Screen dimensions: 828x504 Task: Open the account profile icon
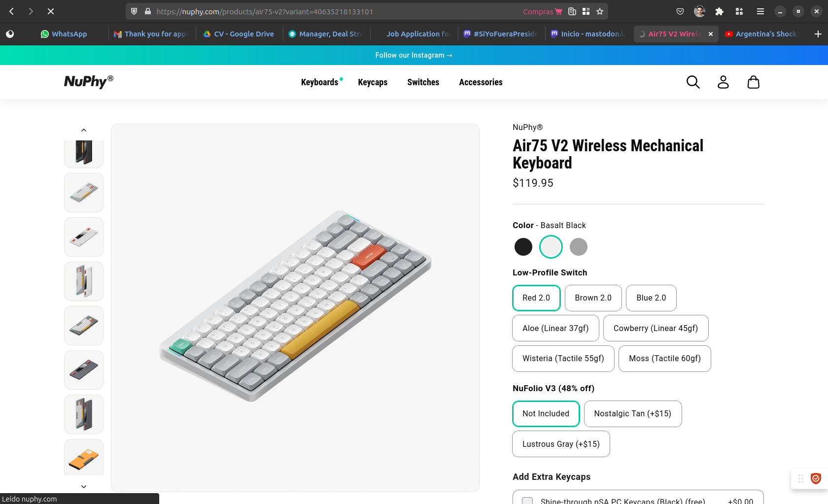pyautogui.click(x=723, y=82)
